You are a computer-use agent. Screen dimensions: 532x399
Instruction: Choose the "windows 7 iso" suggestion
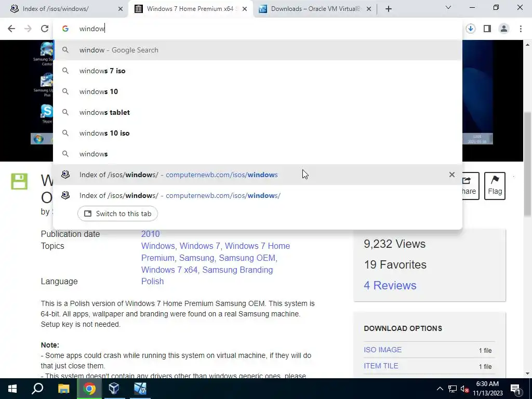(258, 71)
